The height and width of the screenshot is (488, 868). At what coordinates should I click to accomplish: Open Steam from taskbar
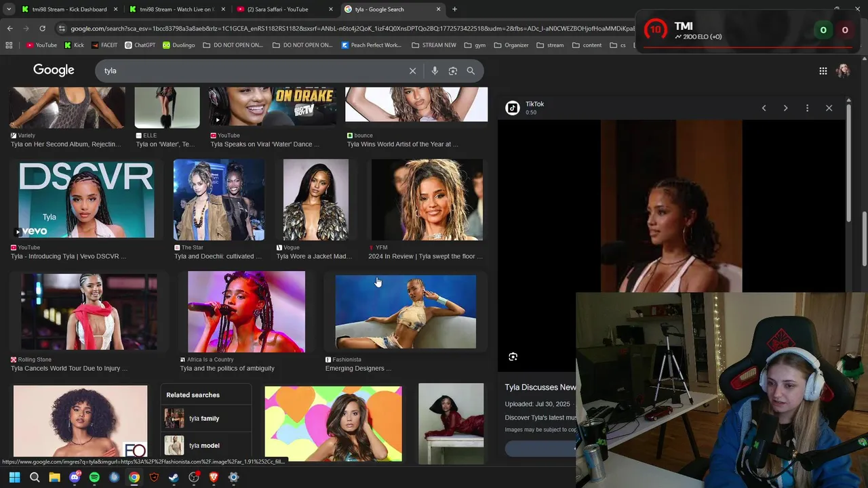click(174, 477)
